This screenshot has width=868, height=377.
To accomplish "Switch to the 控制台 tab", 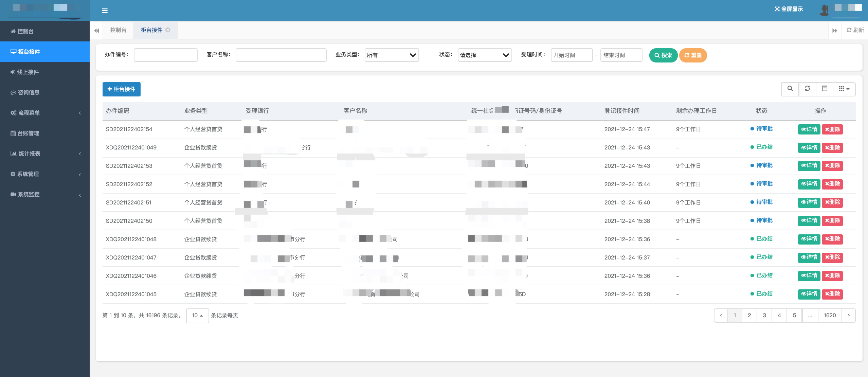I will (118, 30).
